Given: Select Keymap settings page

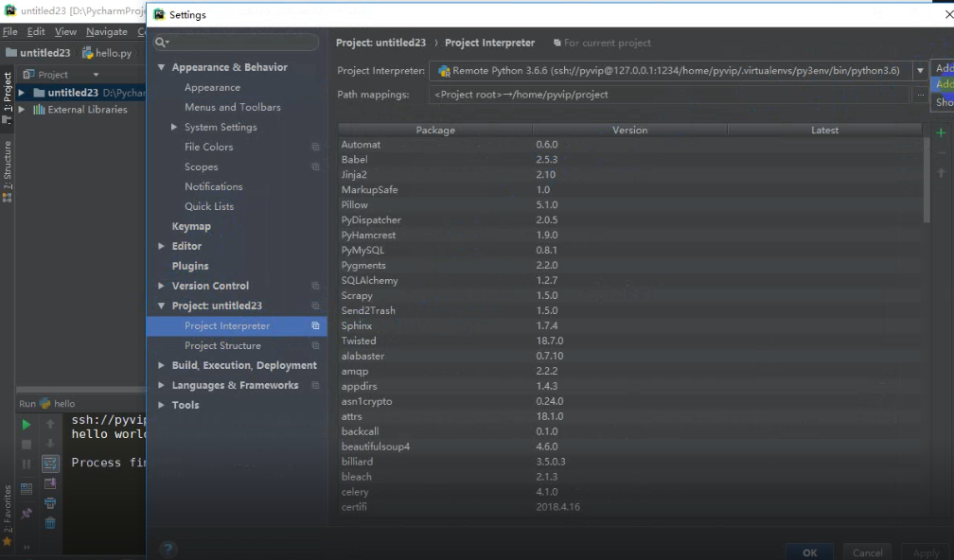Looking at the screenshot, I should click(x=191, y=226).
